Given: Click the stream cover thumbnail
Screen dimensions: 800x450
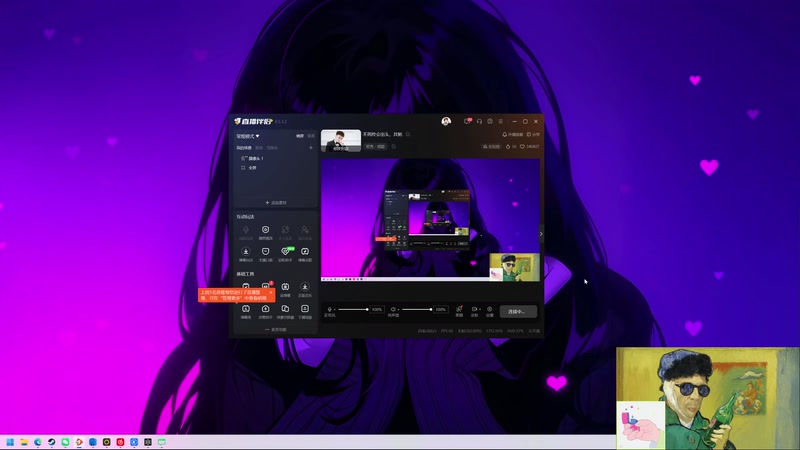Looking at the screenshot, I should [x=341, y=141].
